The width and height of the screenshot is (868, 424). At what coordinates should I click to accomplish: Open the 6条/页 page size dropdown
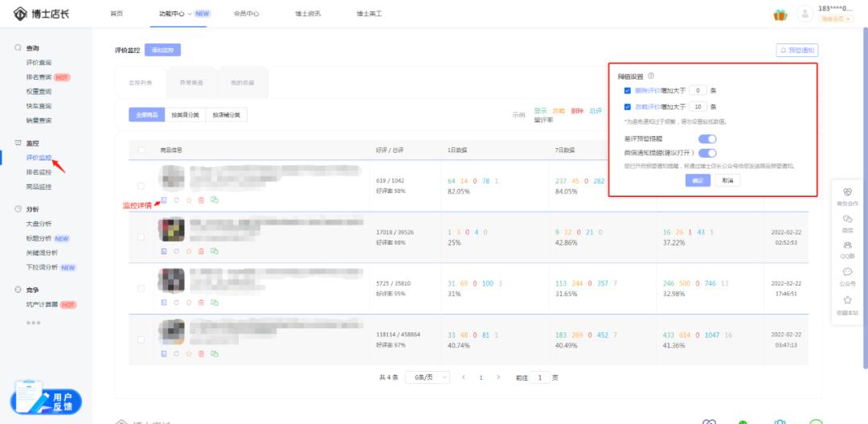pyautogui.click(x=427, y=377)
